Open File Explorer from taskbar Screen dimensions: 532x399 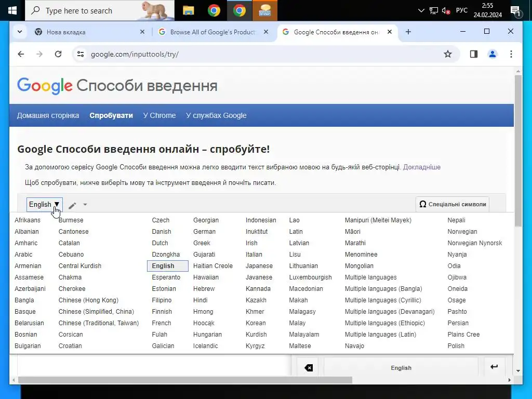[x=188, y=10]
